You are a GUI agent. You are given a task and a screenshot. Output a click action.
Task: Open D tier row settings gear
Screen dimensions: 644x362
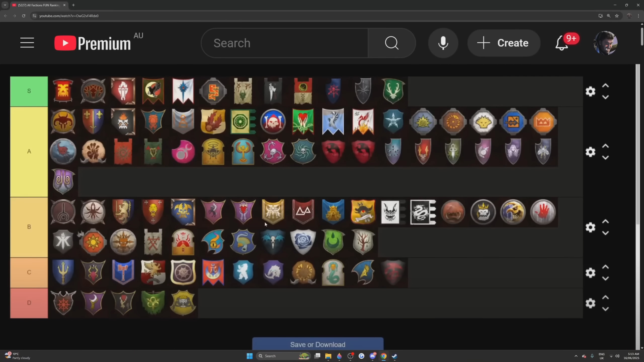[x=590, y=303]
